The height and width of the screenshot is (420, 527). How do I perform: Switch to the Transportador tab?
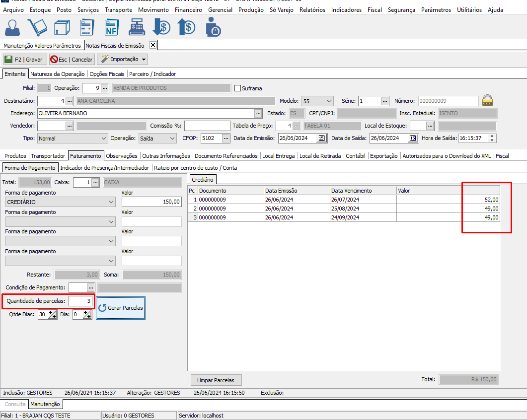tap(48, 156)
